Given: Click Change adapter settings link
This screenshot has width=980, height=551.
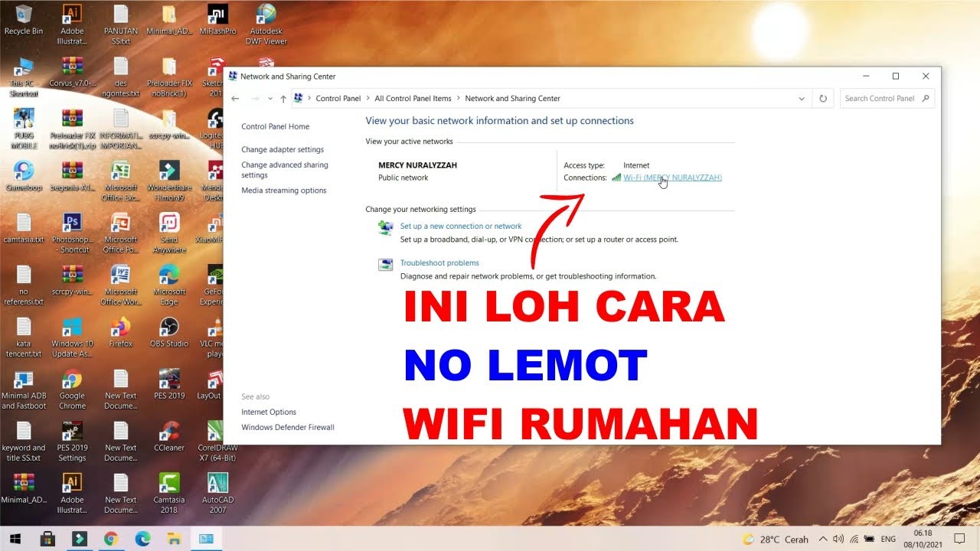Looking at the screenshot, I should tap(283, 150).
